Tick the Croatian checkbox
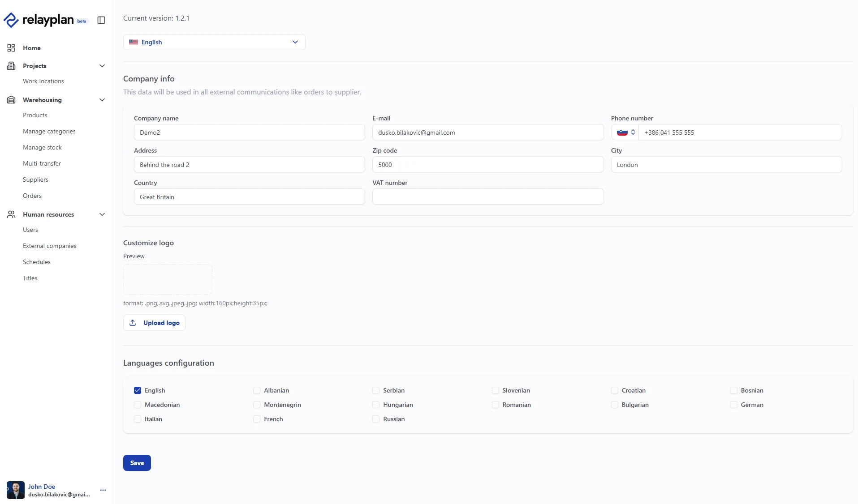Screen dimensions: 858x504 615,390
